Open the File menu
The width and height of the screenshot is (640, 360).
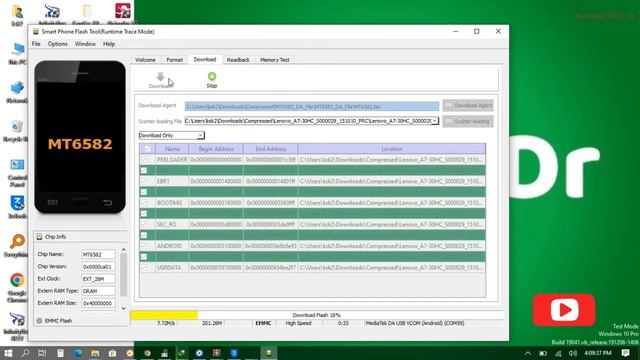coord(36,44)
